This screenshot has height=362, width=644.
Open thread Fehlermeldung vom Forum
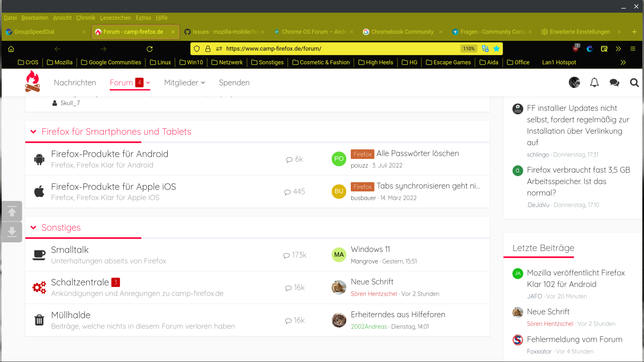coord(575,339)
